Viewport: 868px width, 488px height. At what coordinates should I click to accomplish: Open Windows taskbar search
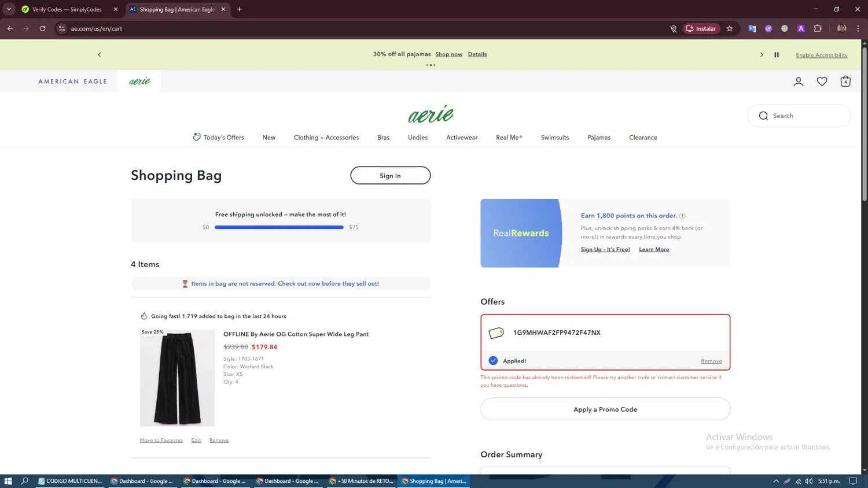click(24, 481)
